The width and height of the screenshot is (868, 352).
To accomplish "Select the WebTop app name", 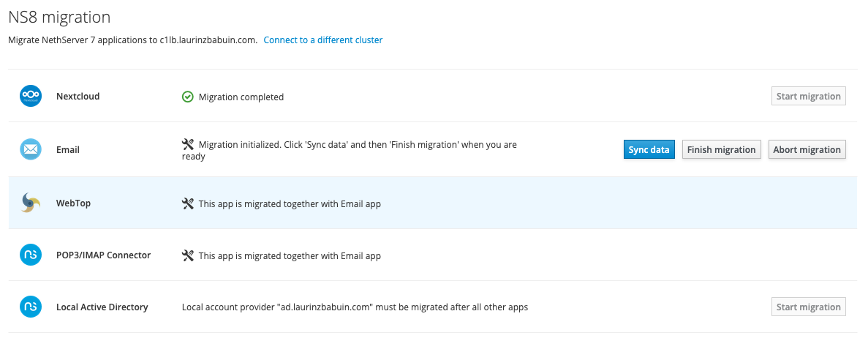I will coord(74,203).
